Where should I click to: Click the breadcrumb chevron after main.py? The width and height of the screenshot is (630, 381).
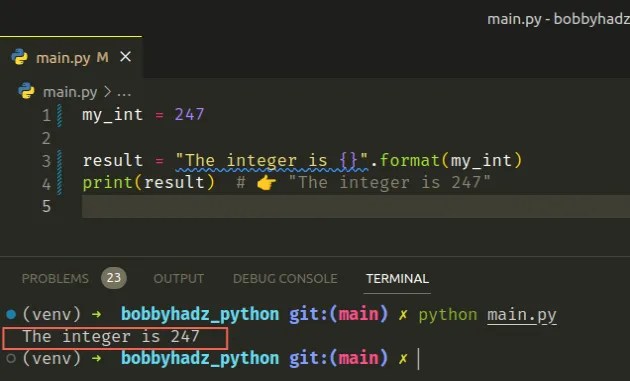coord(107,92)
